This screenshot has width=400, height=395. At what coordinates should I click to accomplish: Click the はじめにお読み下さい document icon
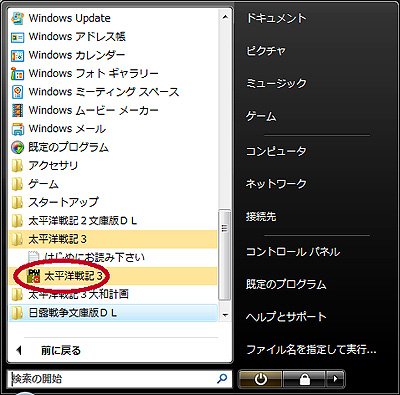pyautogui.click(x=33, y=258)
